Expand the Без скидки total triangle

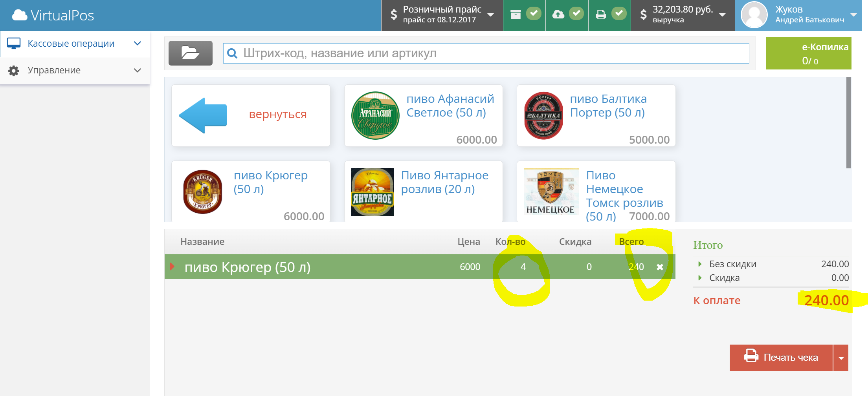[x=700, y=264]
